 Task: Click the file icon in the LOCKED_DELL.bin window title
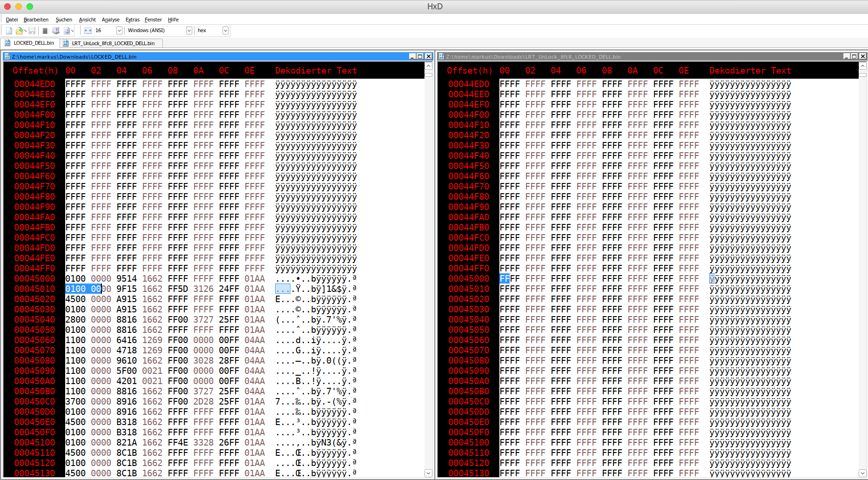click(7, 57)
